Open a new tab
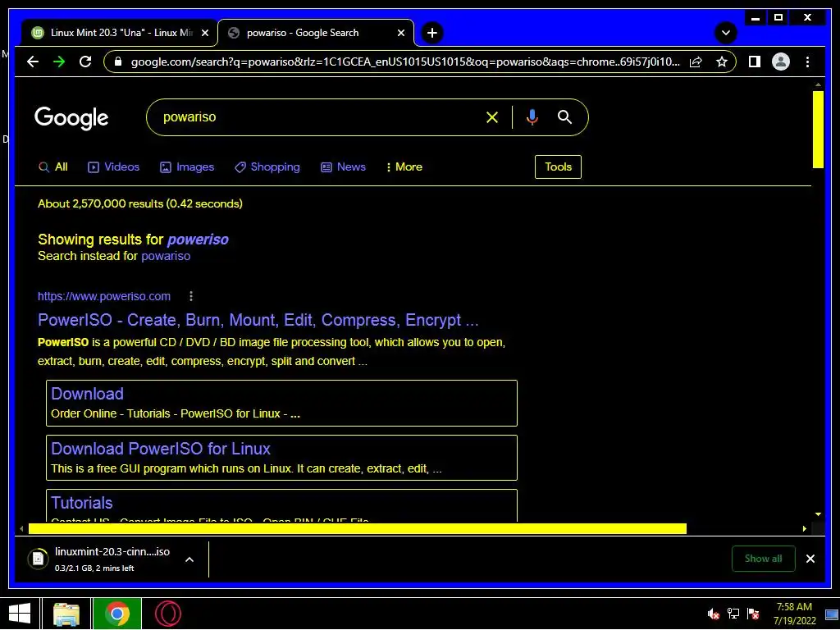 click(x=431, y=33)
